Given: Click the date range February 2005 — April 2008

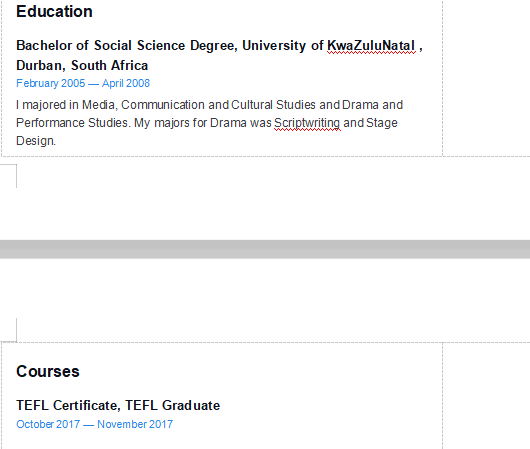Looking at the screenshot, I should click(83, 83).
